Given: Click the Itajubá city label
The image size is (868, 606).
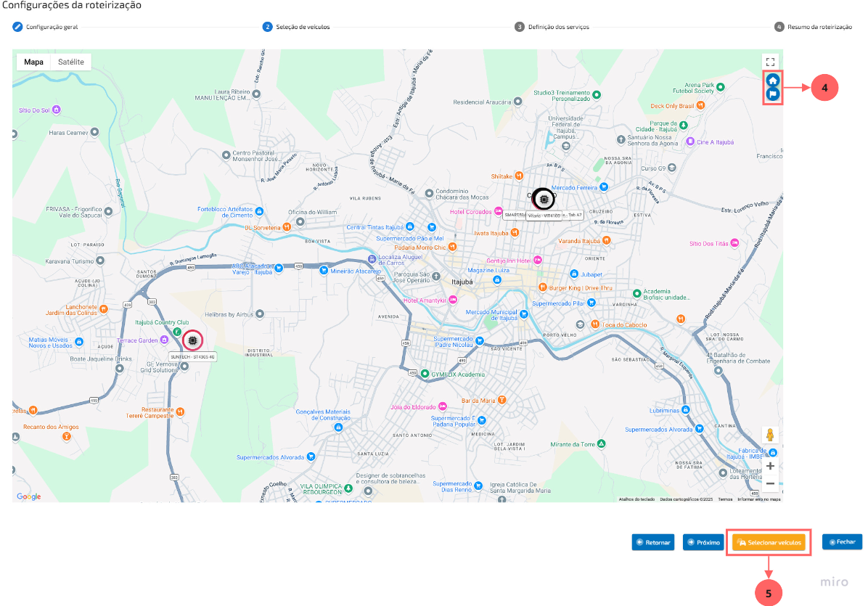Looking at the screenshot, I should [462, 282].
